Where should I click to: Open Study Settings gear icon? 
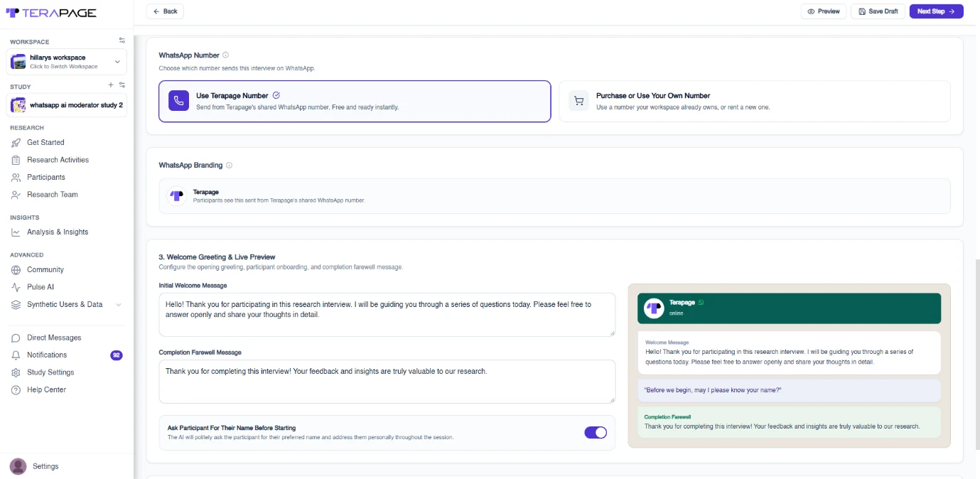[16, 372]
